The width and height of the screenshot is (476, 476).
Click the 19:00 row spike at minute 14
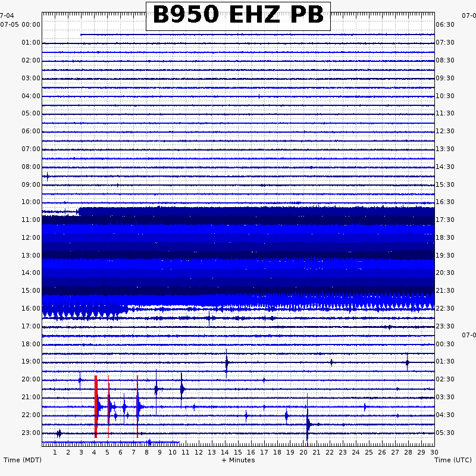point(227,363)
